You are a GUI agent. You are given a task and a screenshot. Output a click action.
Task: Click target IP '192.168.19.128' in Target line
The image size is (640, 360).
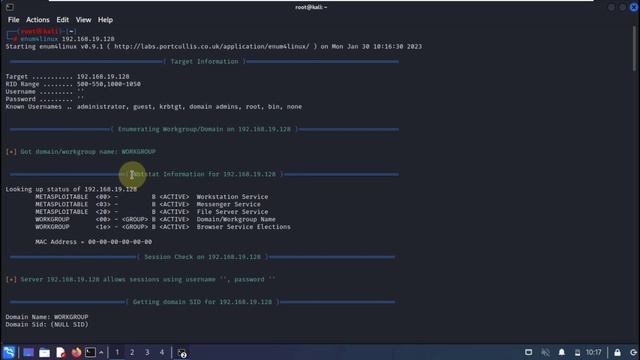click(x=103, y=77)
